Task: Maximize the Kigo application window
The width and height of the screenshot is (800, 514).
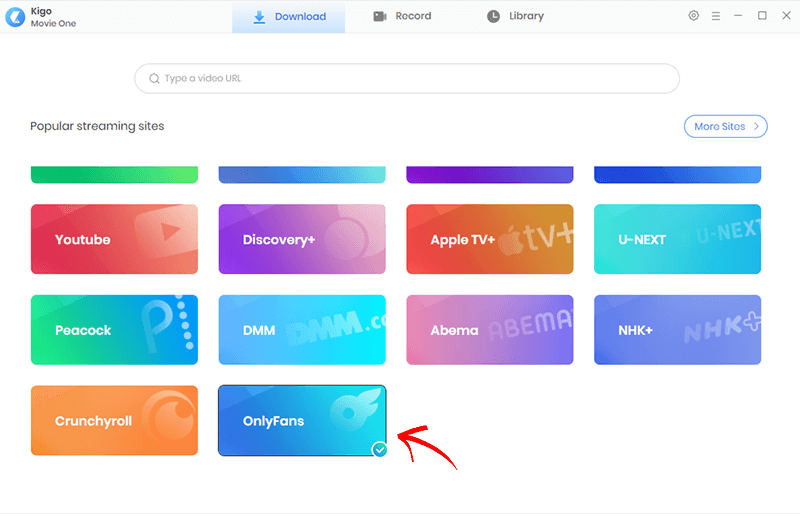Action: [x=762, y=16]
